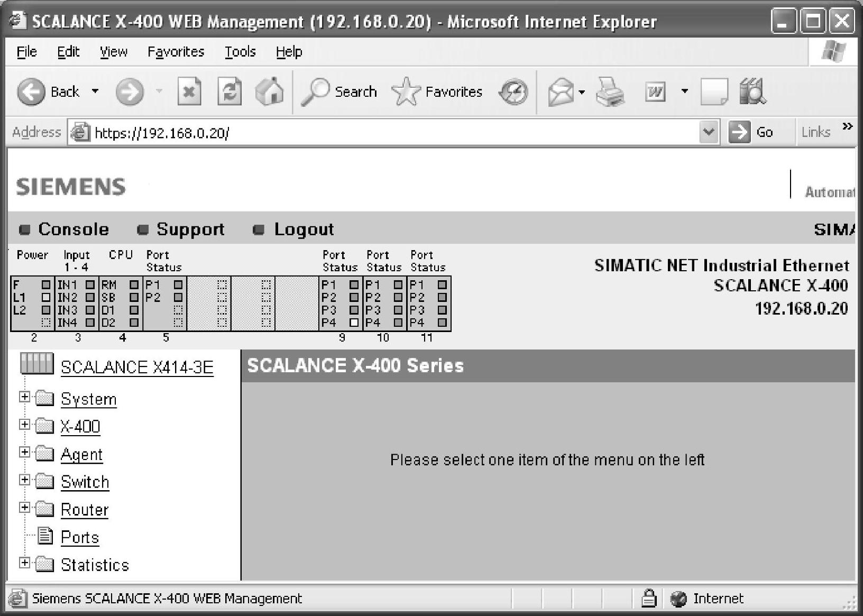The width and height of the screenshot is (863, 616).
Task: Click the Forward arrow button
Action: (x=130, y=92)
